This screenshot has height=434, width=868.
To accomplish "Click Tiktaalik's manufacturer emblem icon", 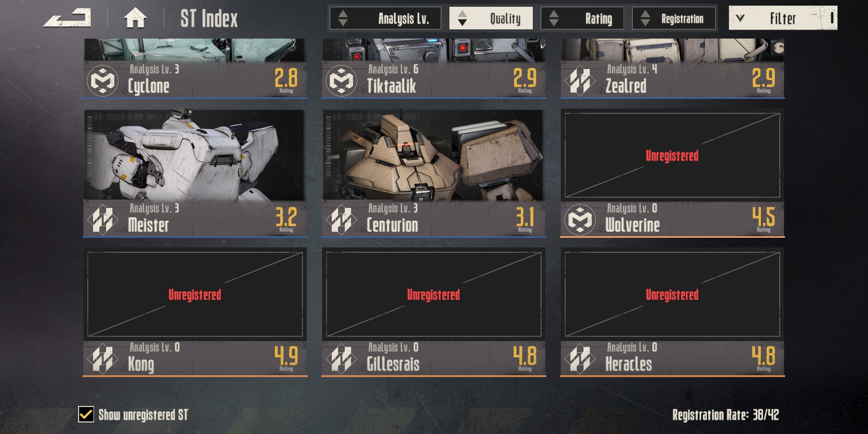I will [341, 80].
